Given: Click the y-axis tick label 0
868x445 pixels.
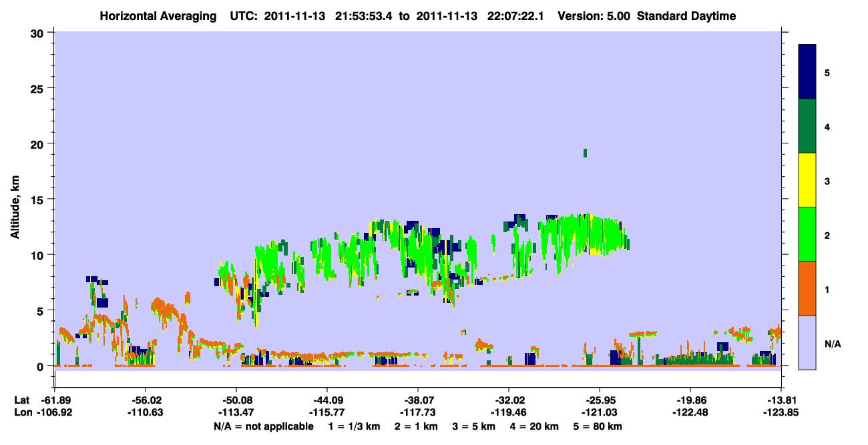Looking at the screenshot, I should click(41, 366).
